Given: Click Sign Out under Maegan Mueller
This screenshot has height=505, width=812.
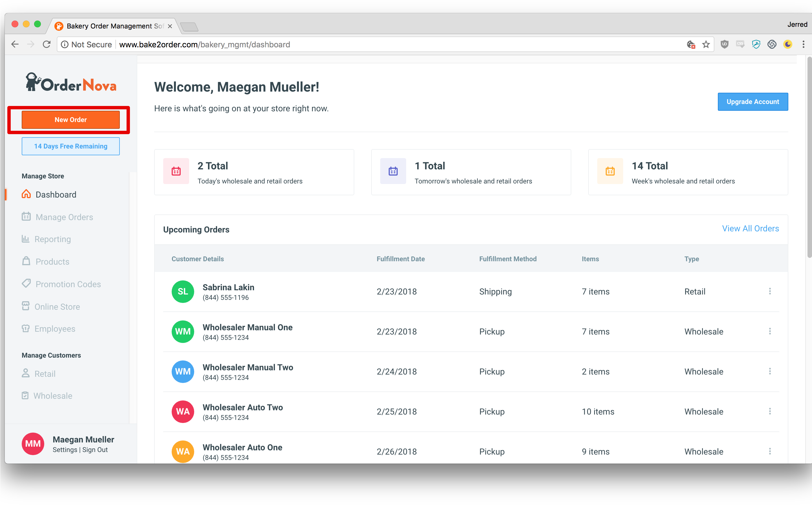Looking at the screenshot, I should (95, 449).
